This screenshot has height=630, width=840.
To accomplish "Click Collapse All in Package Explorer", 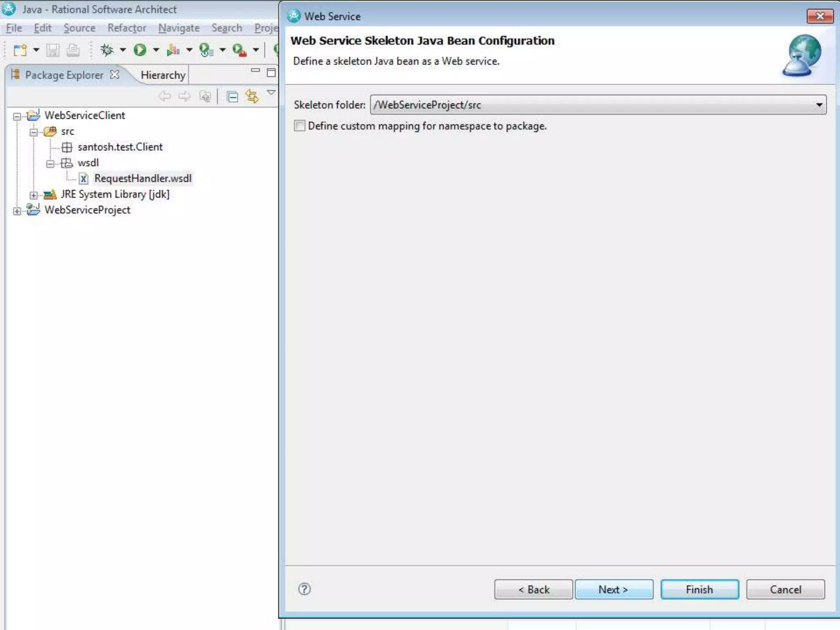I will click(232, 97).
